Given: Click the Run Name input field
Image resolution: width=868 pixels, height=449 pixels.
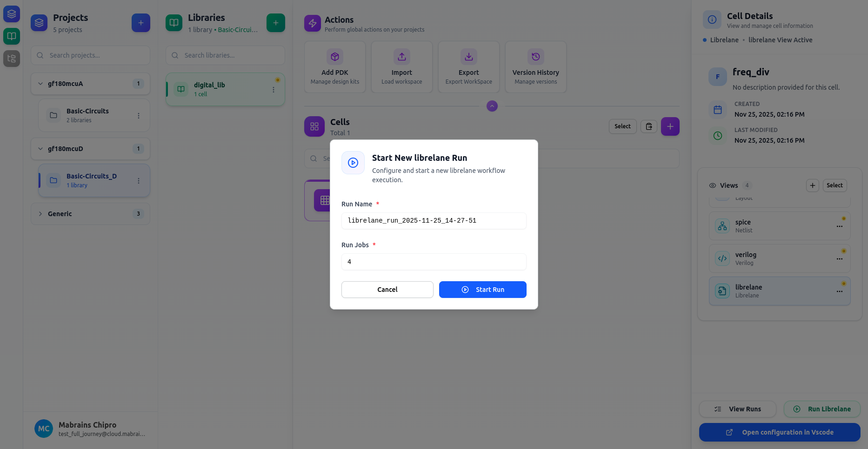Looking at the screenshot, I should point(434,221).
